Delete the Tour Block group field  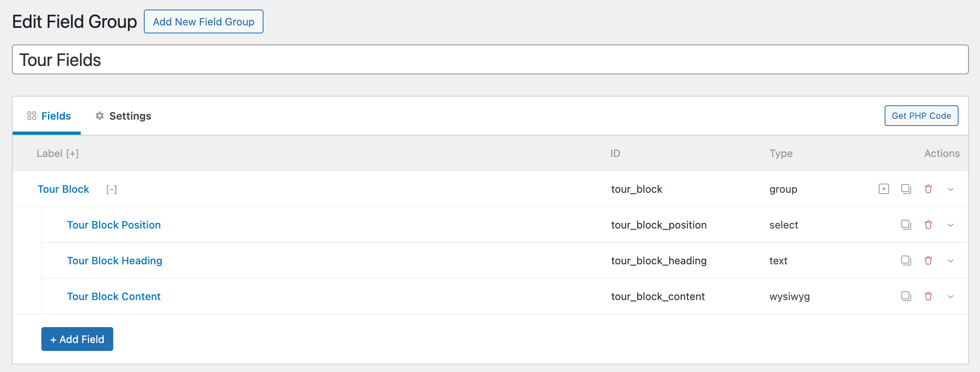pyautogui.click(x=928, y=189)
